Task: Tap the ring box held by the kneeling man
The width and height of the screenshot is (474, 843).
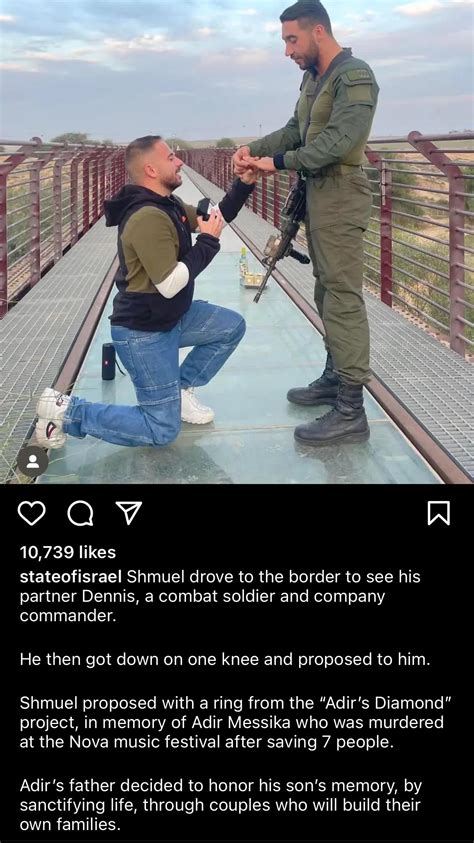Action: click(x=207, y=209)
